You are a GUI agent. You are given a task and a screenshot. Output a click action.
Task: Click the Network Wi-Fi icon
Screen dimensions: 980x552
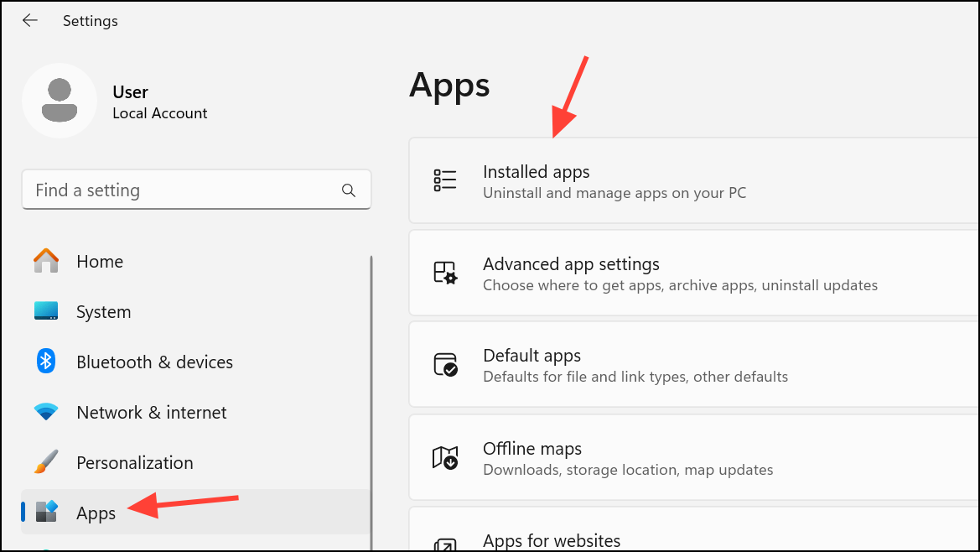pos(46,412)
